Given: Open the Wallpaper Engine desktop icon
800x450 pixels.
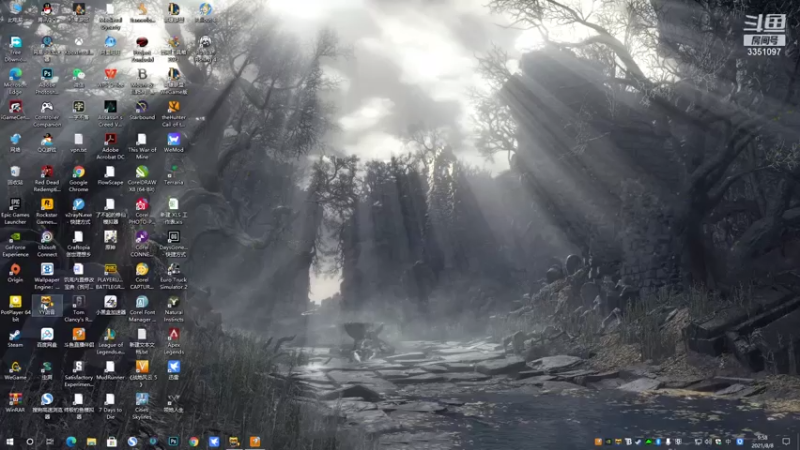Looking at the screenshot, I should (x=47, y=276).
